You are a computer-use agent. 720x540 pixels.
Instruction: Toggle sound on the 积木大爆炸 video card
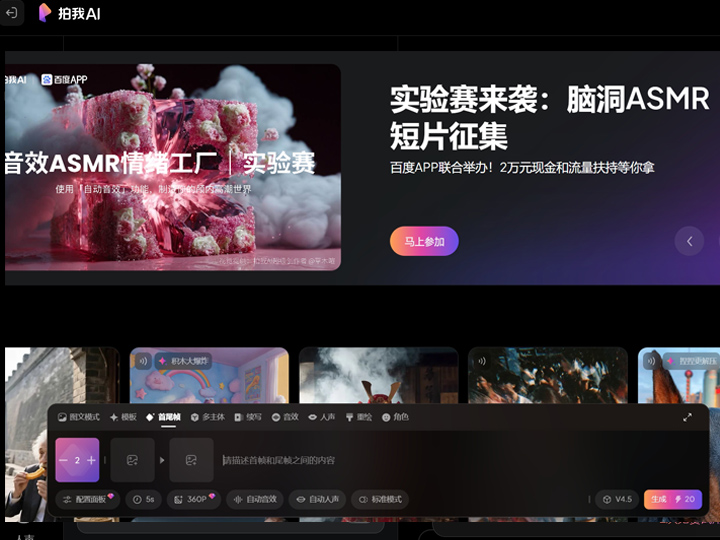[x=143, y=361]
